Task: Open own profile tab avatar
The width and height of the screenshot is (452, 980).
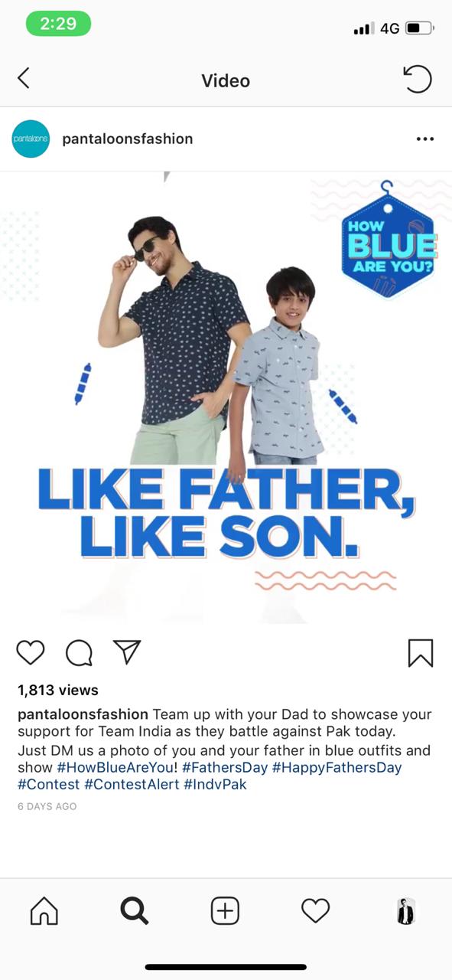Action: click(405, 911)
